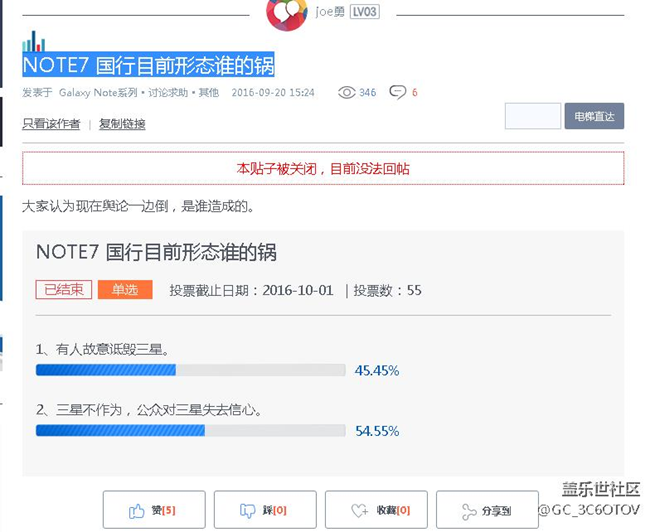Click joe勇 username link

click(x=330, y=12)
